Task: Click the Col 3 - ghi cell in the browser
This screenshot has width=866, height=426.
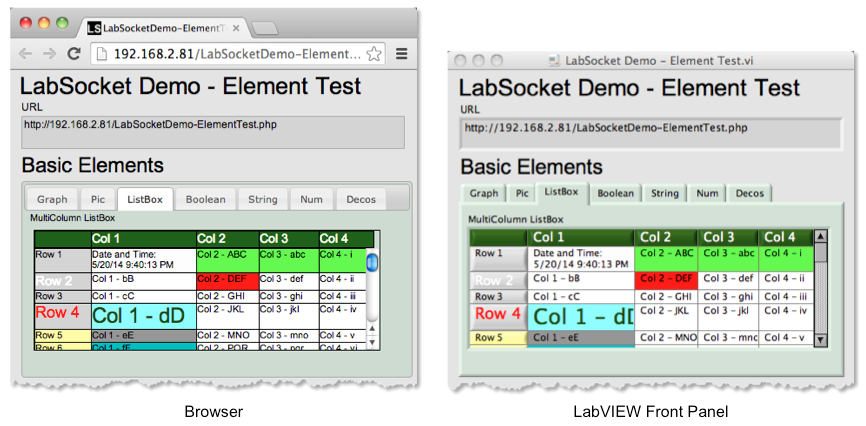Action: point(289,297)
